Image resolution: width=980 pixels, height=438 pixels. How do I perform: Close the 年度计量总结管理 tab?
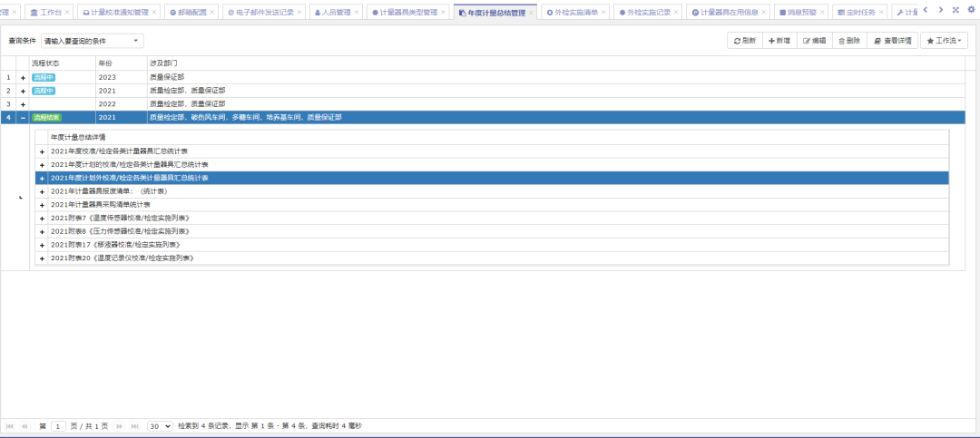[x=531, y=13]
